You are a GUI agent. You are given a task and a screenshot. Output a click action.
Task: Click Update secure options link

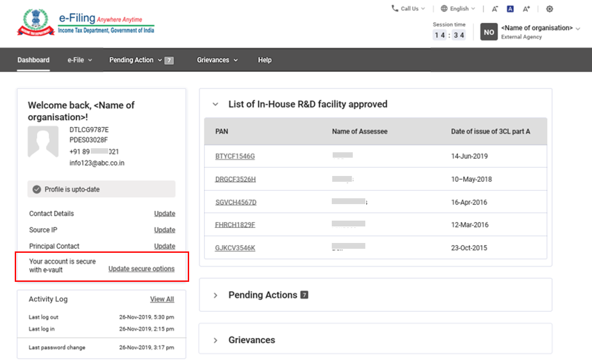click(141, 269)
